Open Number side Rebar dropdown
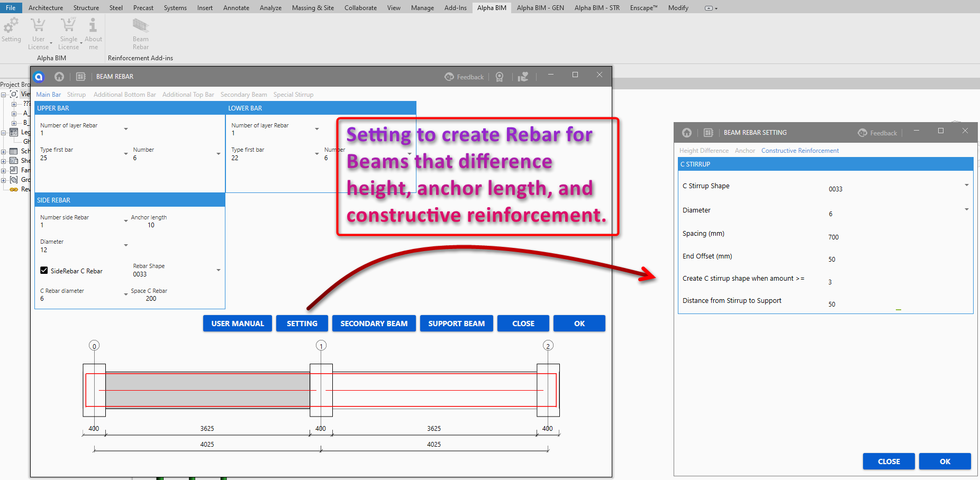Viewport: 980px width, 480px height. pyautogui.click(x=126, y=221)
